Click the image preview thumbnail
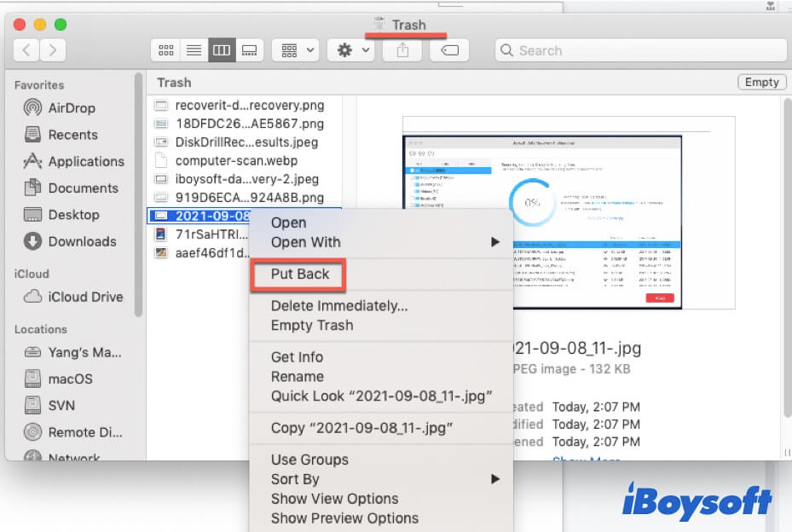 click(569, 212)
